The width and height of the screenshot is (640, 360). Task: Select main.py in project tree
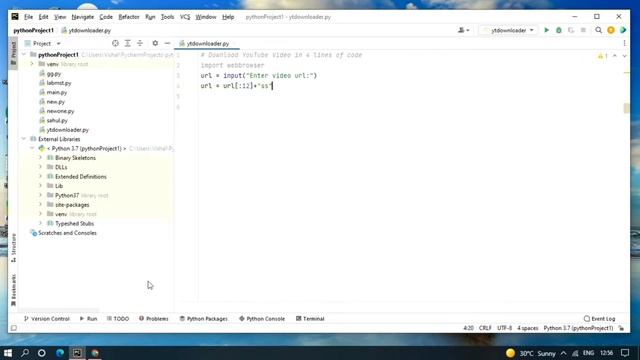tap(57, 92)
